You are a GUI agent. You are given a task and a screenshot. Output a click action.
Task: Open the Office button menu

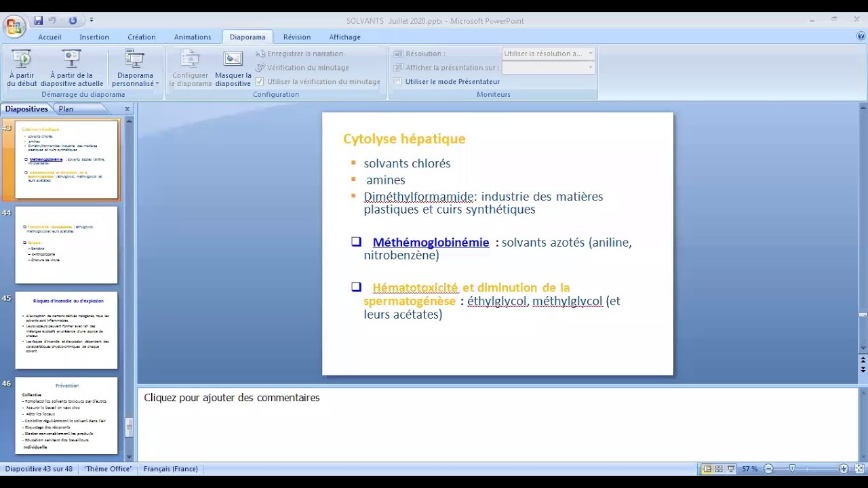[x=14, y=26]
